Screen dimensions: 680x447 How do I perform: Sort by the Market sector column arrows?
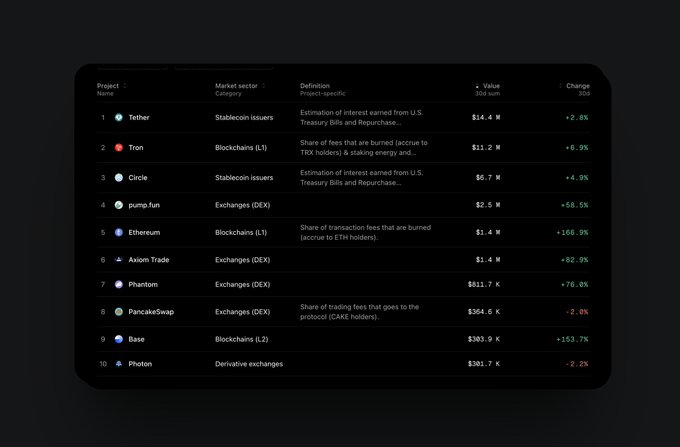(x=263, y=85)
